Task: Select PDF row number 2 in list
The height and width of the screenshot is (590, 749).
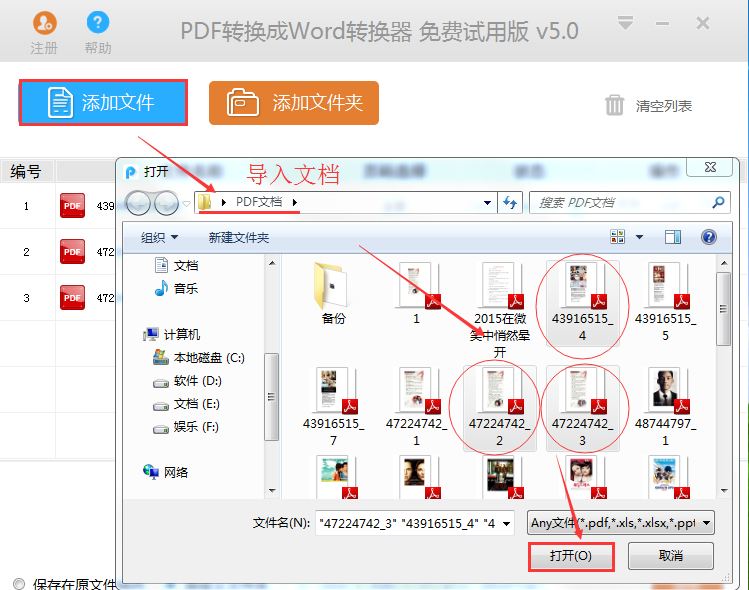Action: 57,252
